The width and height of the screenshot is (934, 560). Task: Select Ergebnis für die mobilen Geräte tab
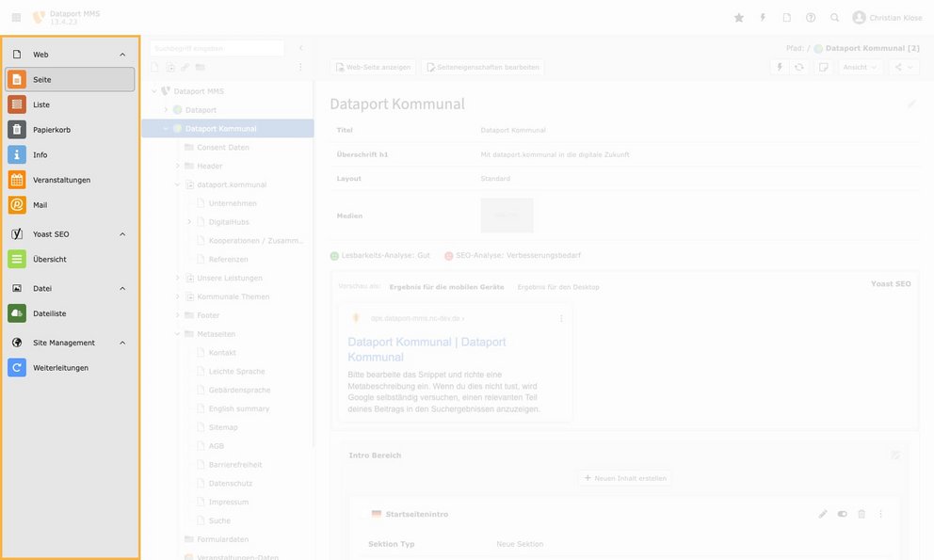coord(446,287)
